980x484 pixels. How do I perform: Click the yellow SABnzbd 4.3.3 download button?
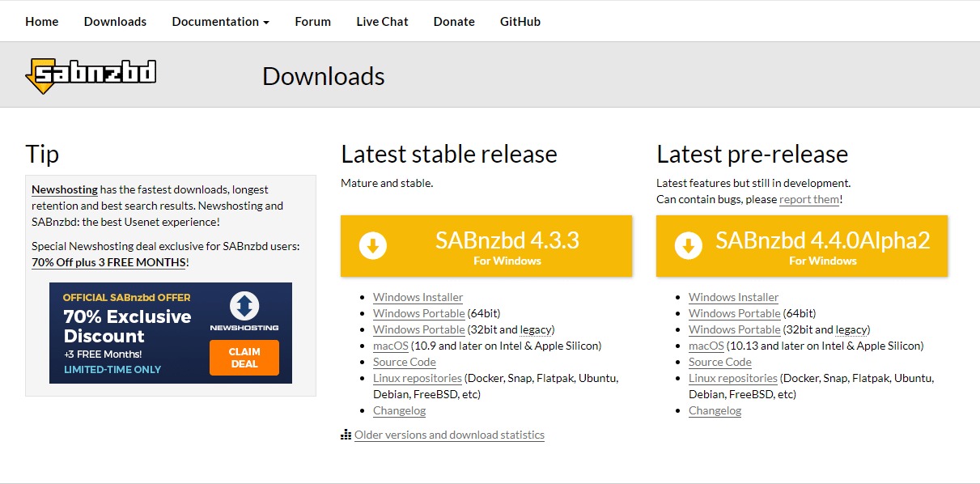coord(486,245)
